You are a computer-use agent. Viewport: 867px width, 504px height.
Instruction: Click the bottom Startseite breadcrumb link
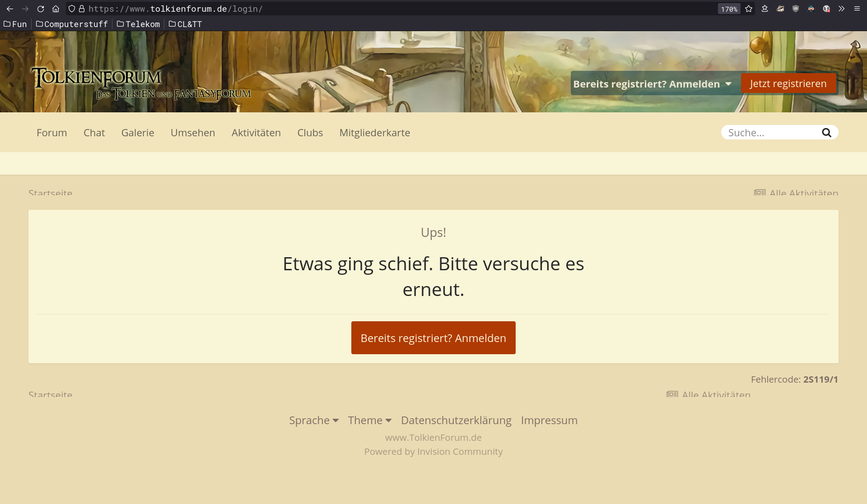(51, 395)
